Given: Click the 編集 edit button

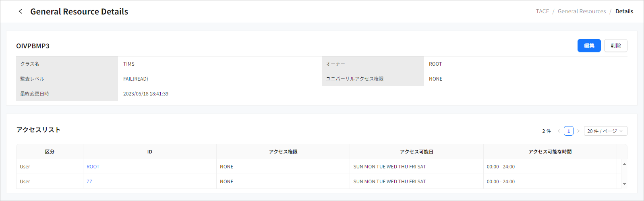Looking at the screenshot, I should point(589,46).
